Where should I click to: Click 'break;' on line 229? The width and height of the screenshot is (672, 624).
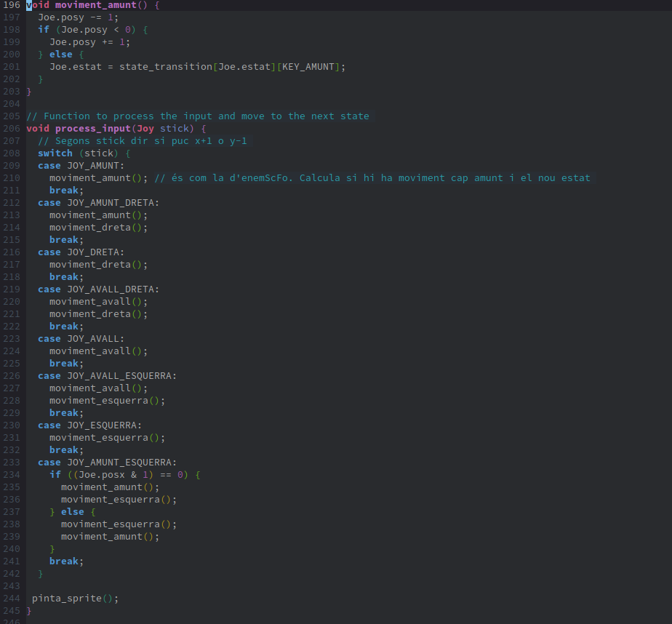(66, 413)
